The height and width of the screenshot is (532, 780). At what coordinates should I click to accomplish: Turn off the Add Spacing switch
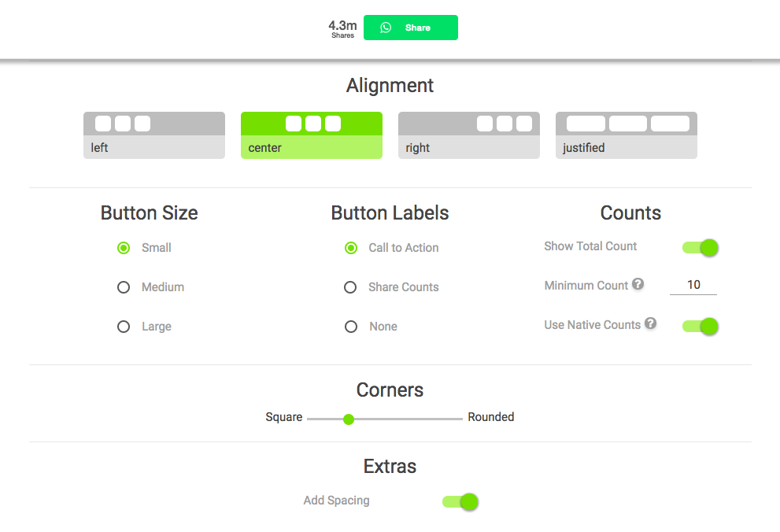(460, 501)
